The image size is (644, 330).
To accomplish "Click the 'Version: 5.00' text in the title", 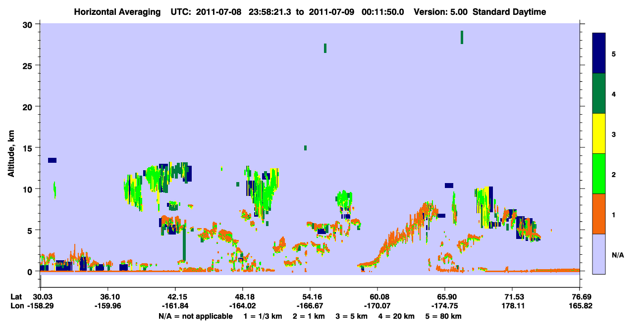I will point(441,12).
